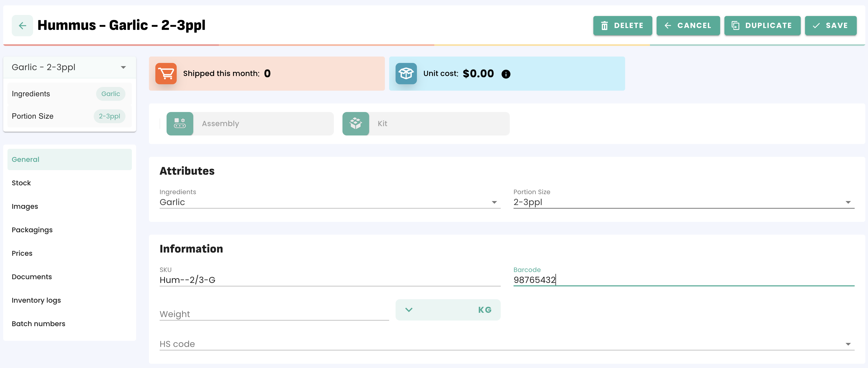Click the Kit boxes icon
The width and height of the screenshot is (868, 368).
click(x=356, y=123)
